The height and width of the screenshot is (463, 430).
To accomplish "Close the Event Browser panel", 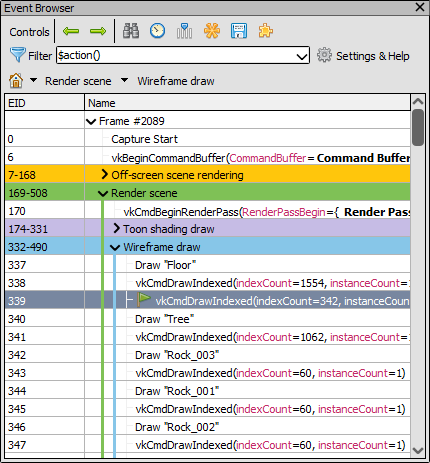I will pyautogui.click(x=420, y=7).
